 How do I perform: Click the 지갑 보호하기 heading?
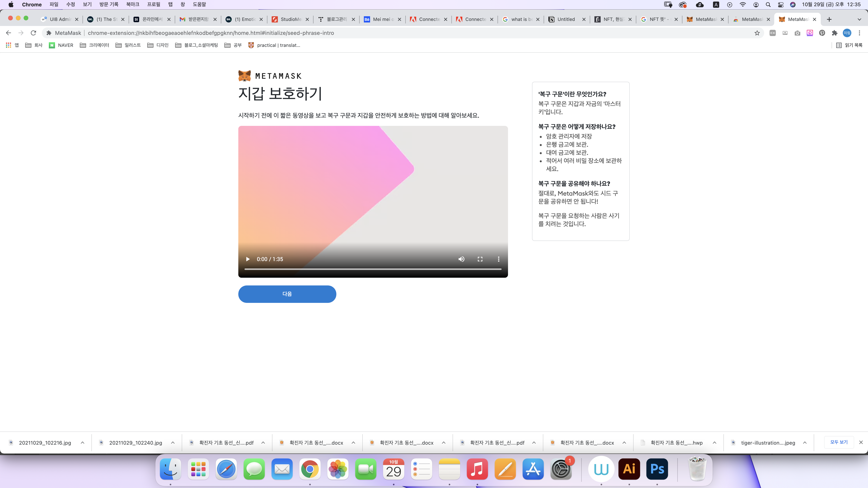click(280, 93)
